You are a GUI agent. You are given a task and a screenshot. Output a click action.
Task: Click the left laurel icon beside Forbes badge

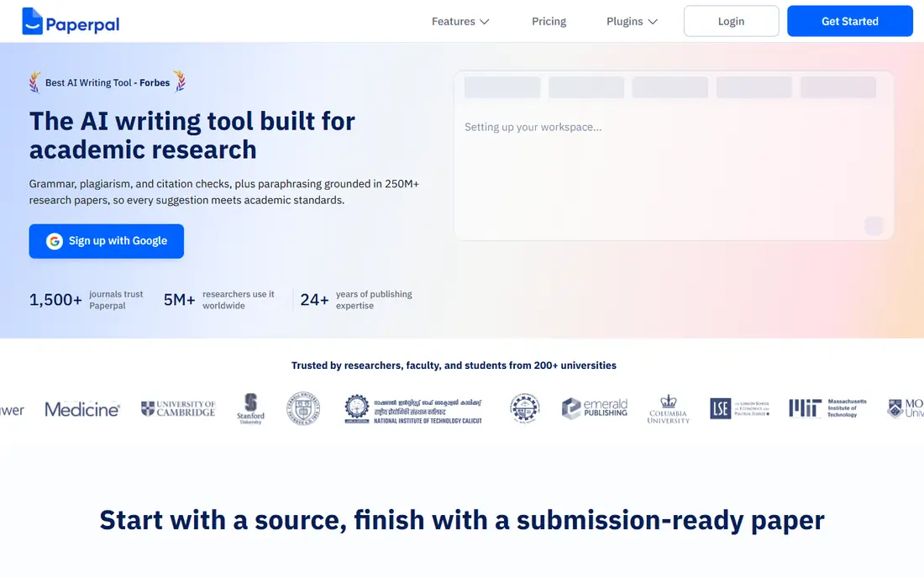35,81
